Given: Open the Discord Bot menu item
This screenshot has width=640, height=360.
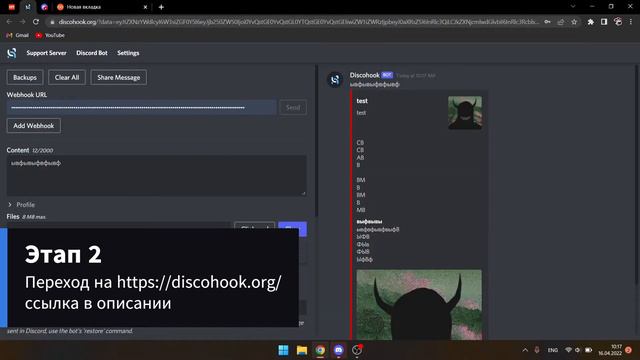Looking at the screenshot, I should 92,53.
